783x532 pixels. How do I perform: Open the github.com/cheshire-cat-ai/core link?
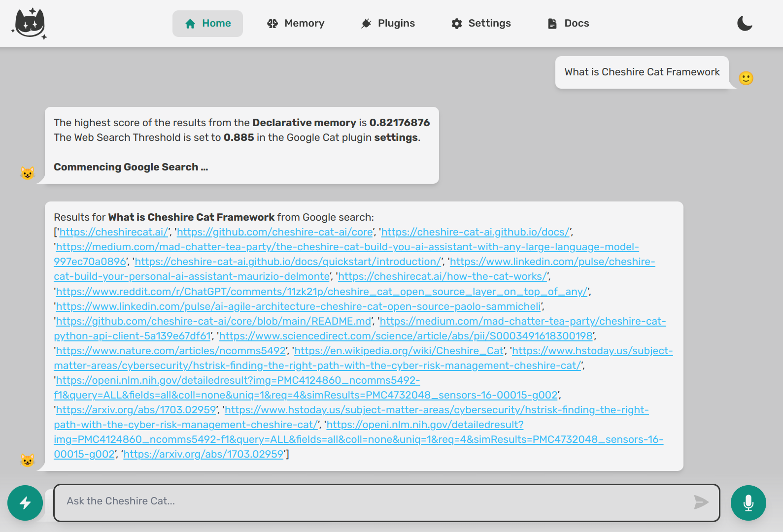click(x=275, y=232)
